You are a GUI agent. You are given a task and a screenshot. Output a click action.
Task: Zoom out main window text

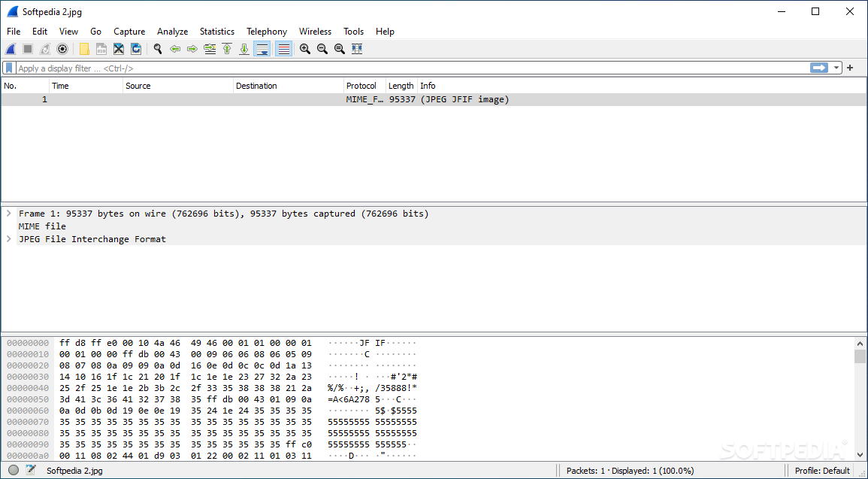(322, 50)
